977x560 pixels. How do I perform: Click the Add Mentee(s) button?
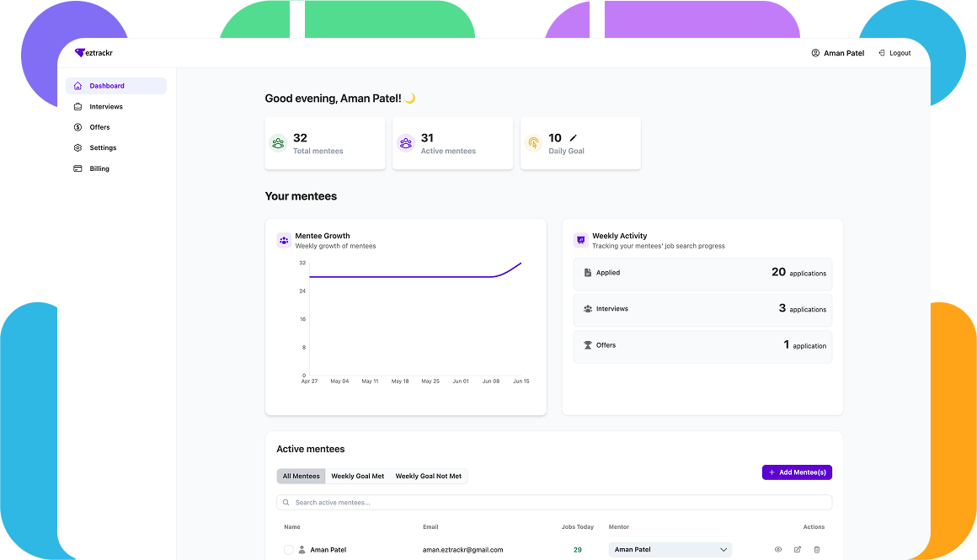tap(797, 472)
